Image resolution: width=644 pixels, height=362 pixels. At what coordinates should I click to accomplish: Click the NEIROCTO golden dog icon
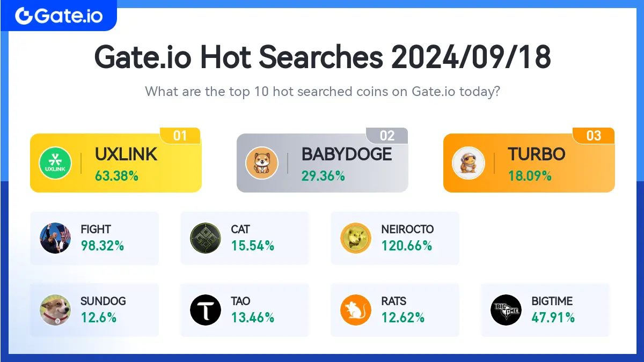point(356,238)
